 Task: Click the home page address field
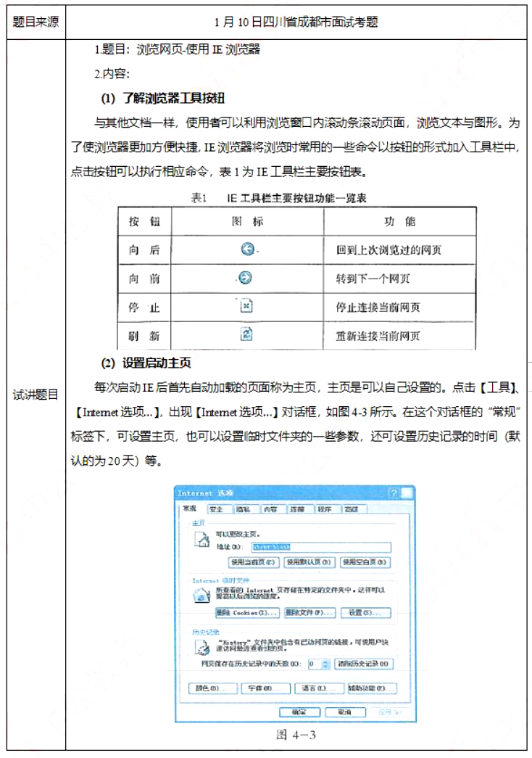click(x=321, y=547)
